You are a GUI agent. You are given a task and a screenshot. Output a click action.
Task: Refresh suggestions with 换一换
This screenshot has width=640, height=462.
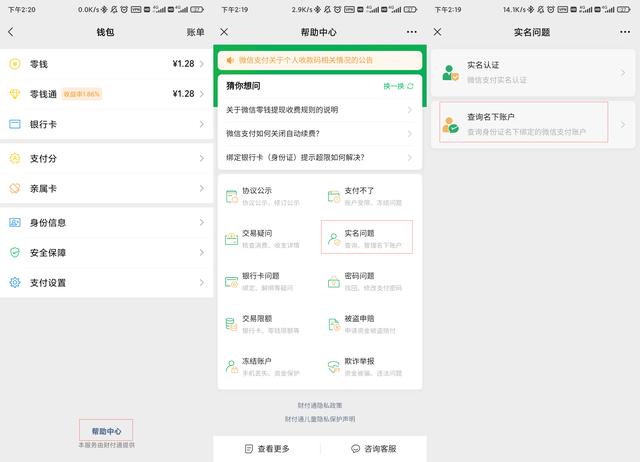tap(398, 86)
